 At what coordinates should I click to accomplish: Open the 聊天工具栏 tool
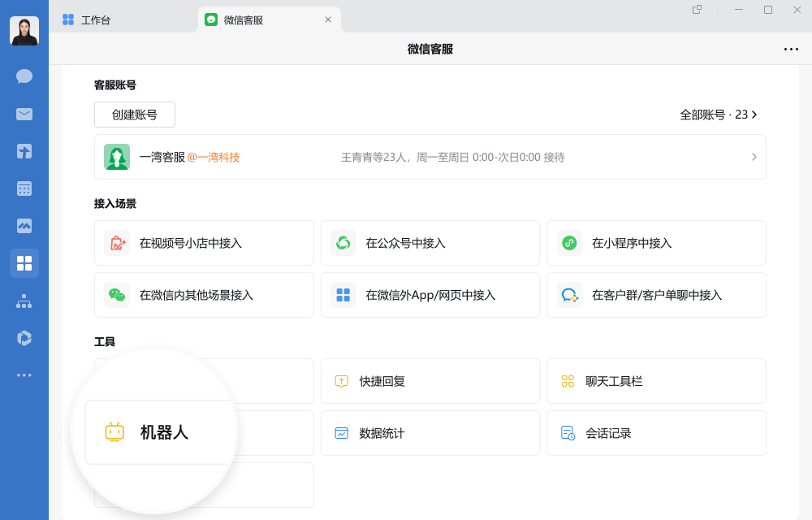[x=656, y=381]
